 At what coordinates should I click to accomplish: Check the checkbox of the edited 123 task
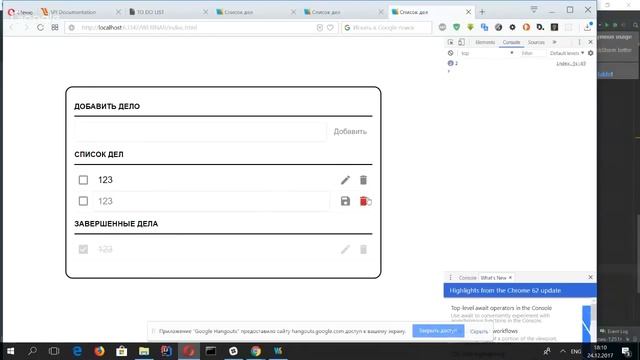point(83,201)
